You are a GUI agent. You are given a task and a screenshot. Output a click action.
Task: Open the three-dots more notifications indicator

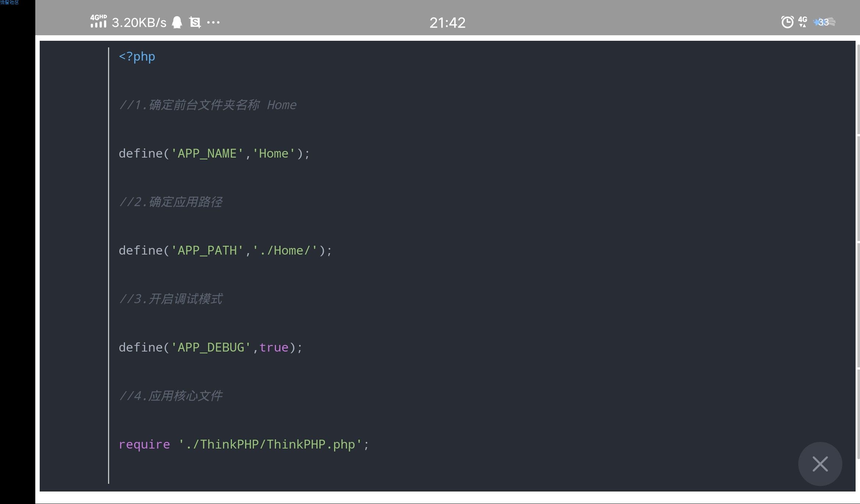(x=213, y=22)
